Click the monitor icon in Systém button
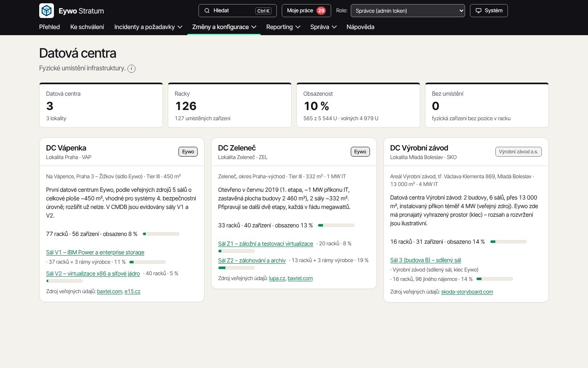The image size is (588, 368). pyautogui.click(x=479, y=11)
